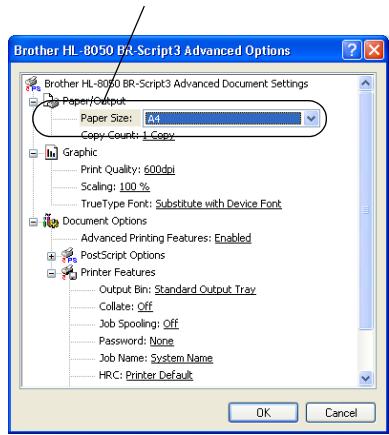Select the Printer Features tree label
Image resolution: width=389 pixels, height=435 pixels.
click(x=118, y=272)
